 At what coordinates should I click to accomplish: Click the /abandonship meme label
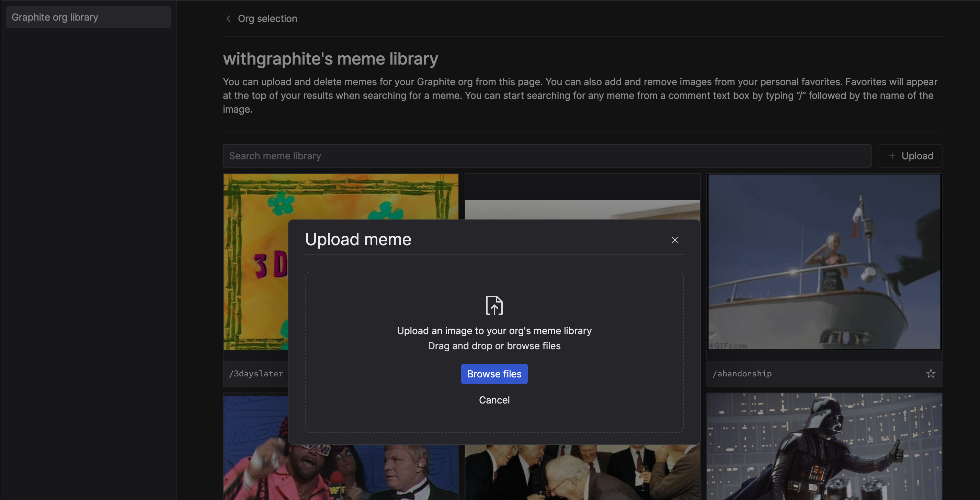(x=742, y=374)
